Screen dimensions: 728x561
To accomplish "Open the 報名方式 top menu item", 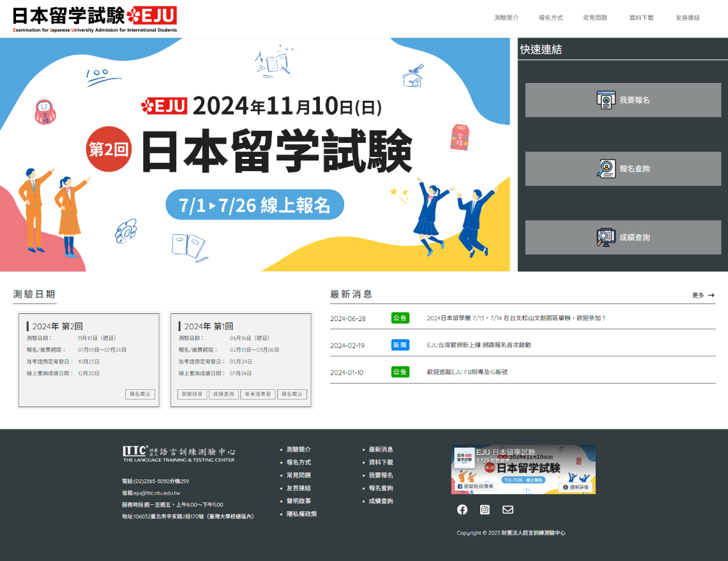I will (550, 18).
